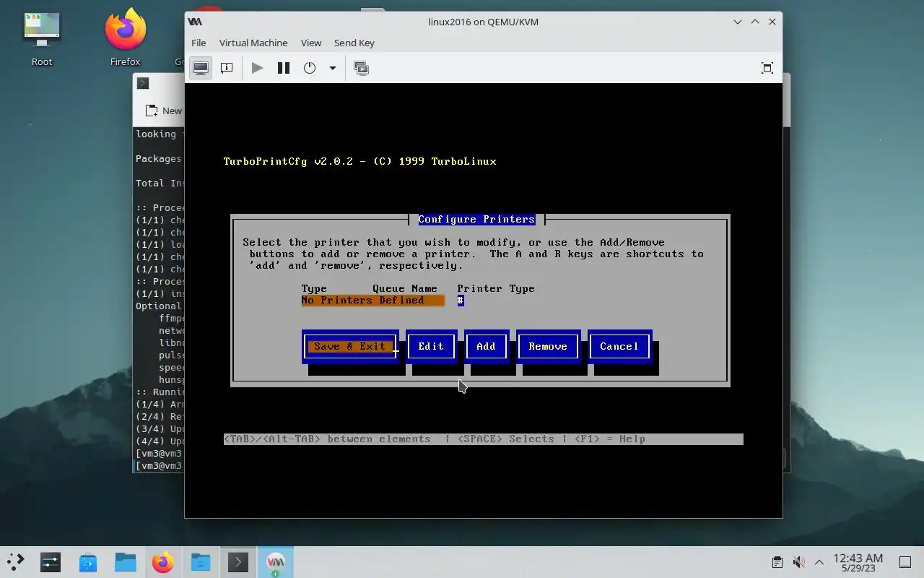
Task: Pause the virtual machine
Action: (284, 68)
